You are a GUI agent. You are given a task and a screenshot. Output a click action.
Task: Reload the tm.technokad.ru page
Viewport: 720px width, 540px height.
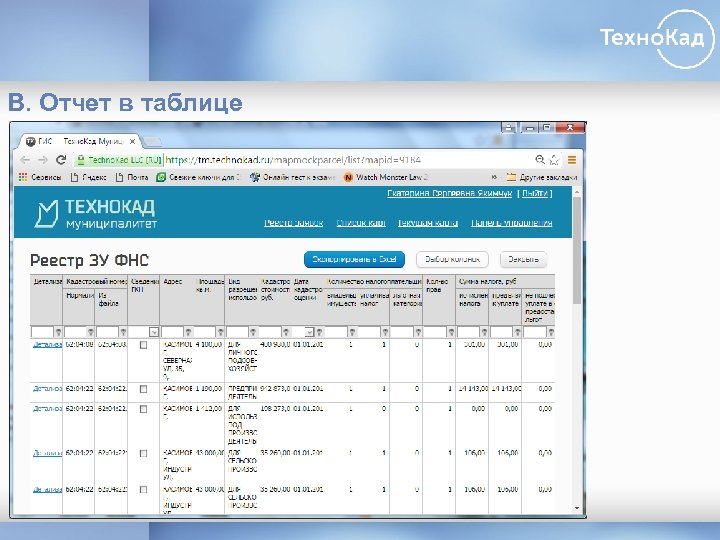pos(61,160)
